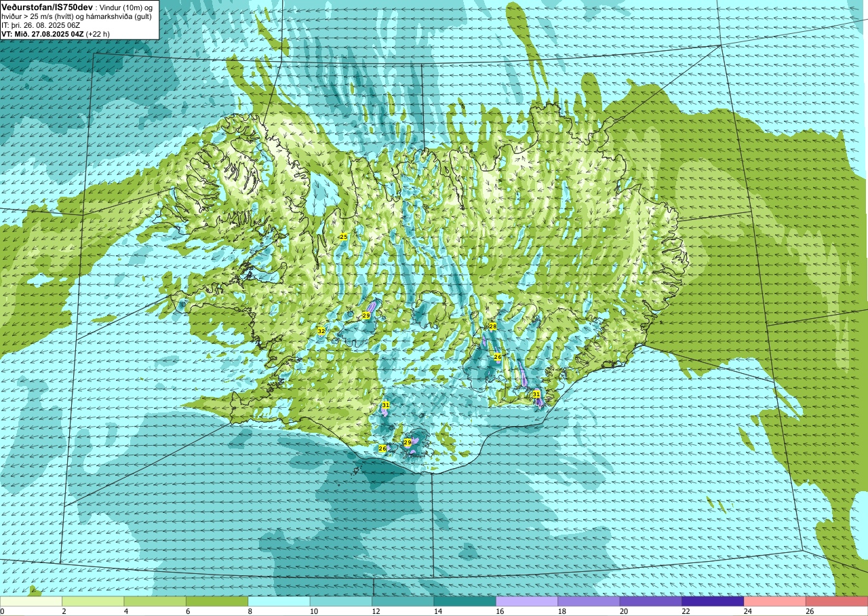Pick the 4–6 m/s green legend swatch
Screen dimensions: 868x616
[155, 602]
